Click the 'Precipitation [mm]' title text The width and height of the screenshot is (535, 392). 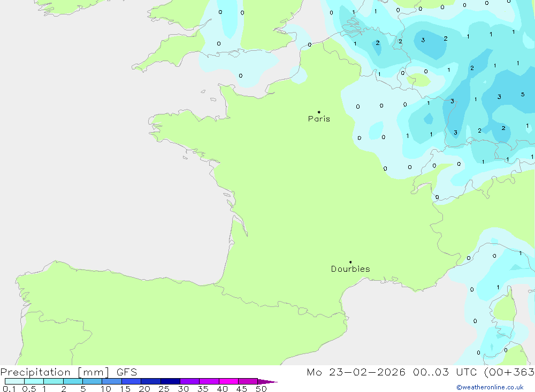tap(55, 372)
